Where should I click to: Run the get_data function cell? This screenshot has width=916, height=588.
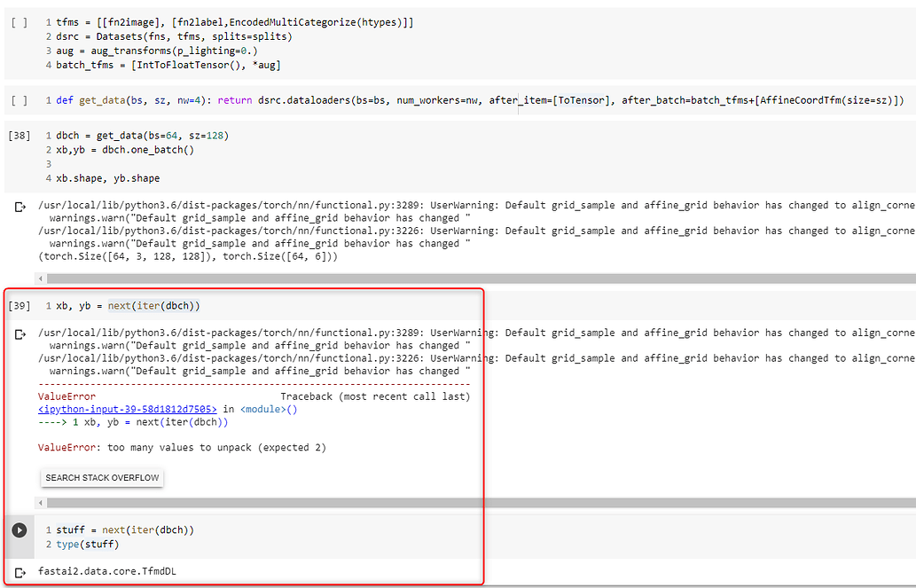[20, 101]
